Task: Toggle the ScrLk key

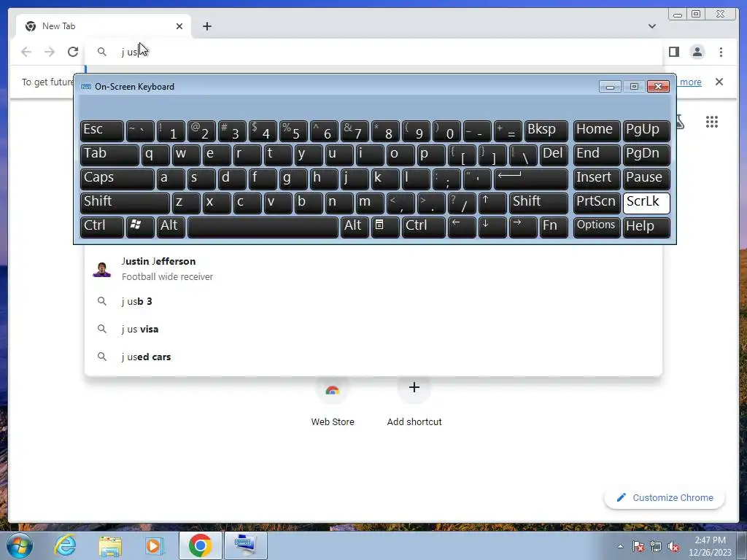Action: 646,203
